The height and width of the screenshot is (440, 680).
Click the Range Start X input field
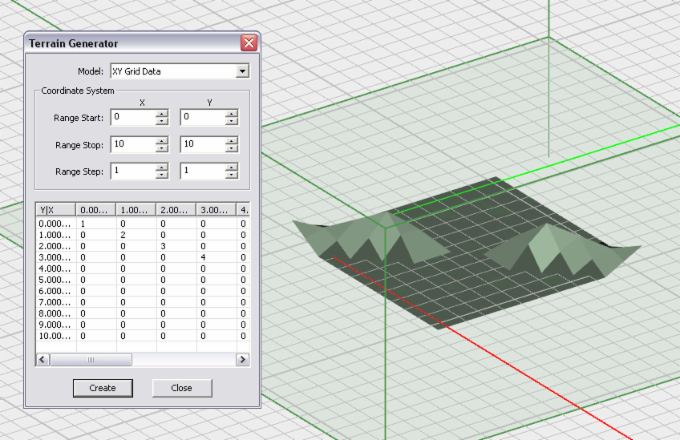132,118
